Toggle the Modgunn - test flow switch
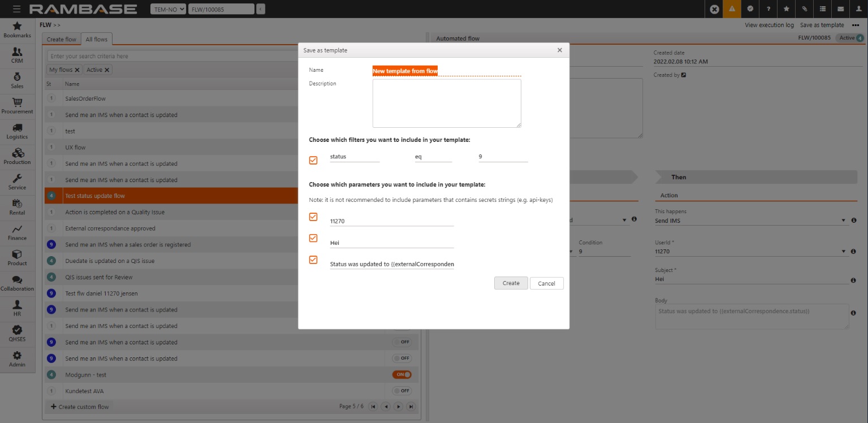This screenshot has height=423, width=868. 402,374
